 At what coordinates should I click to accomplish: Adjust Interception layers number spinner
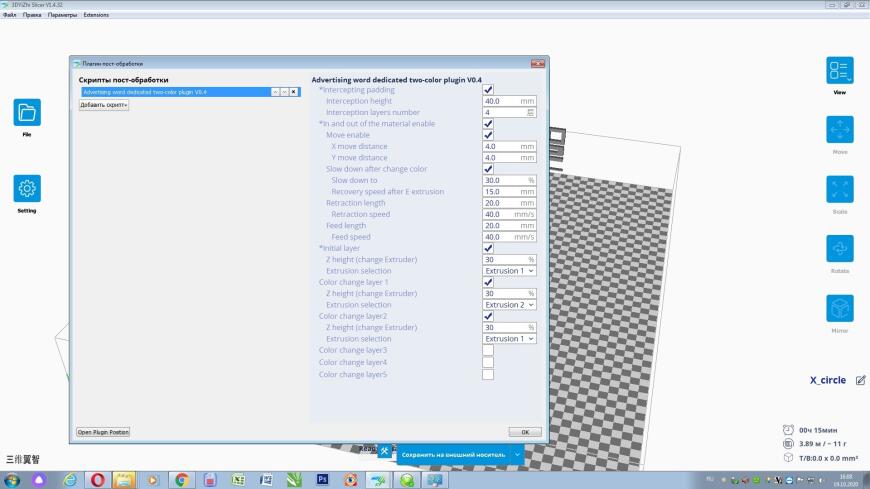click(530, 112)
